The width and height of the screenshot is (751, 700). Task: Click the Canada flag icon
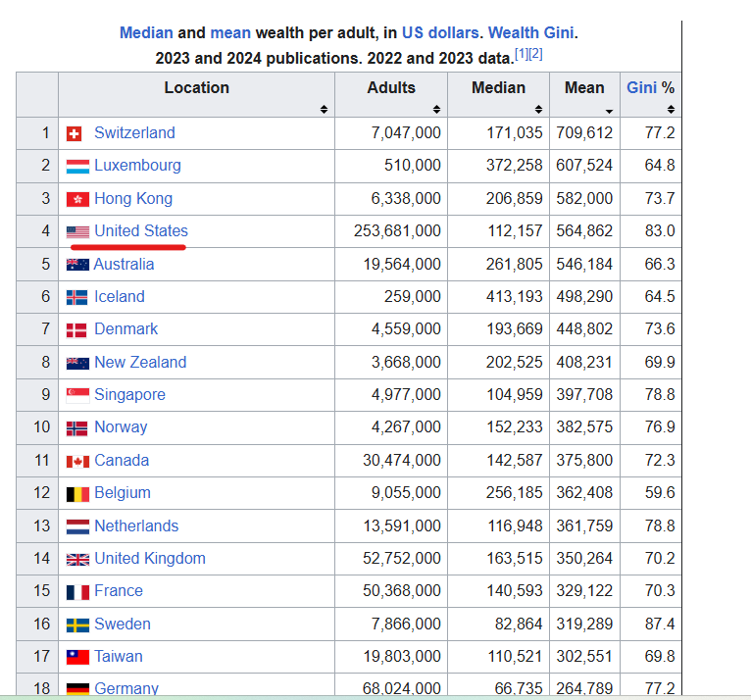pos(77,461)
